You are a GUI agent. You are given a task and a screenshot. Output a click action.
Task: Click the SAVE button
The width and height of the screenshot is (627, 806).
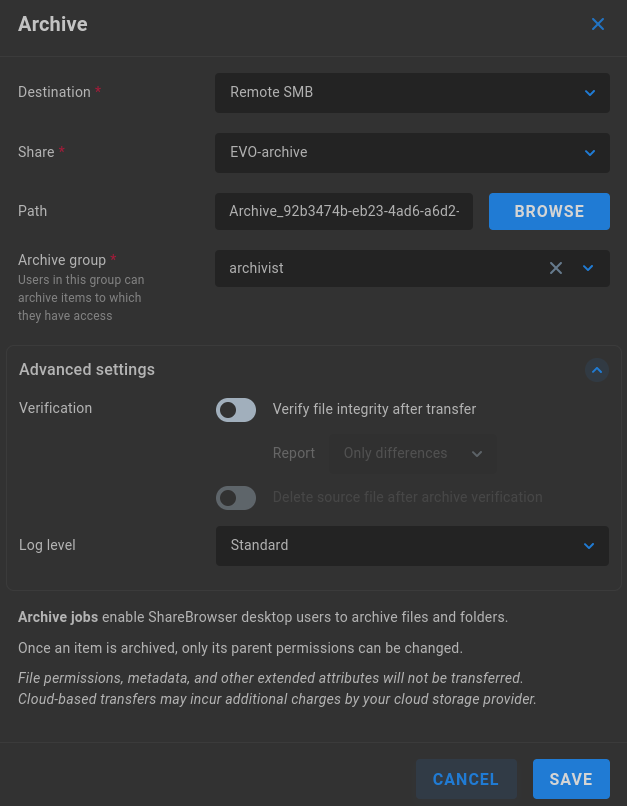pos(571,779)
